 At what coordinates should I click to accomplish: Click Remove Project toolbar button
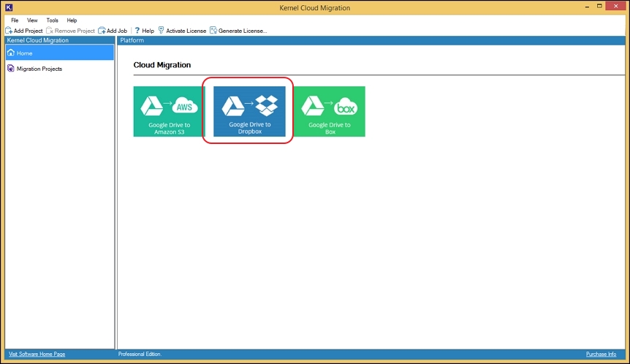point(70,31)
